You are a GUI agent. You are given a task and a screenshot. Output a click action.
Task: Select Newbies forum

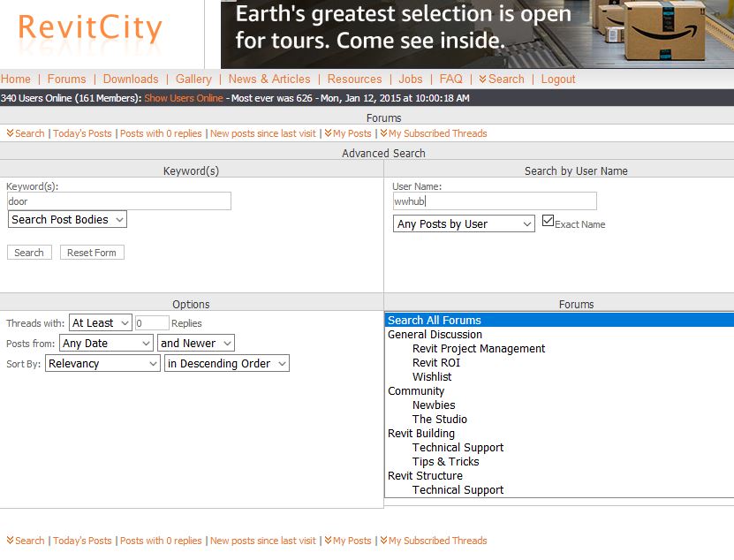coord(559,405)
